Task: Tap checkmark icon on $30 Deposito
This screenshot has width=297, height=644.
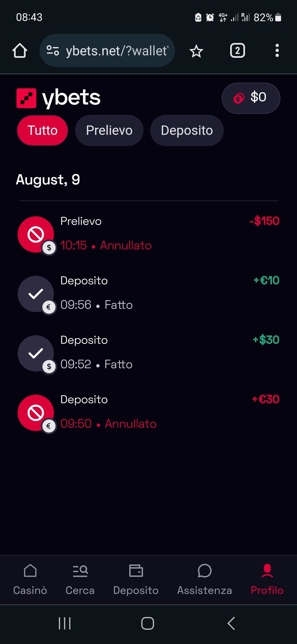Action: tap(36, 353)
